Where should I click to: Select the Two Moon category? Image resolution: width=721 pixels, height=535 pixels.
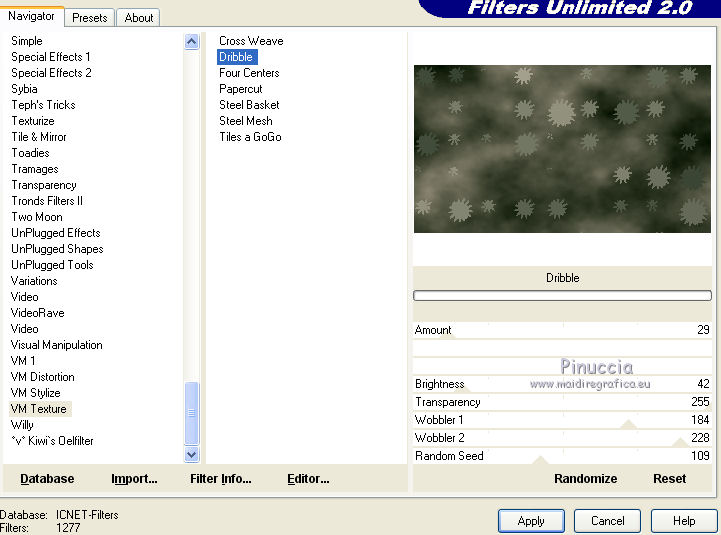click(x=37, y=217)
